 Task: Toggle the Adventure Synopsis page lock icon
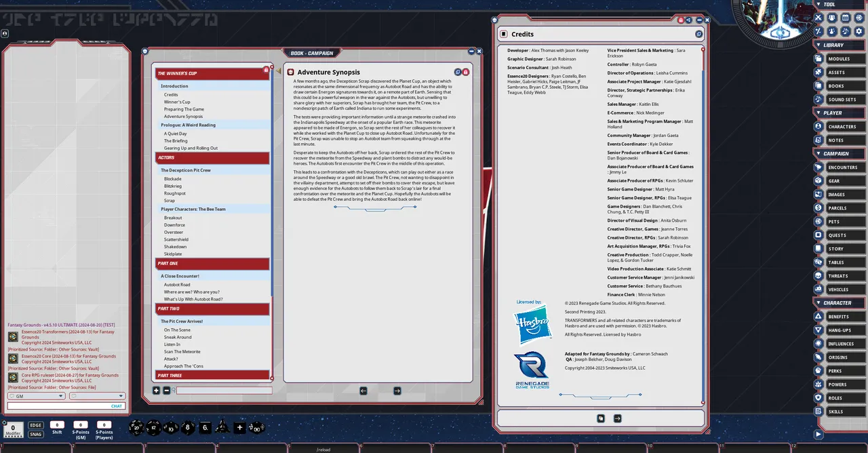coord(465,72)
